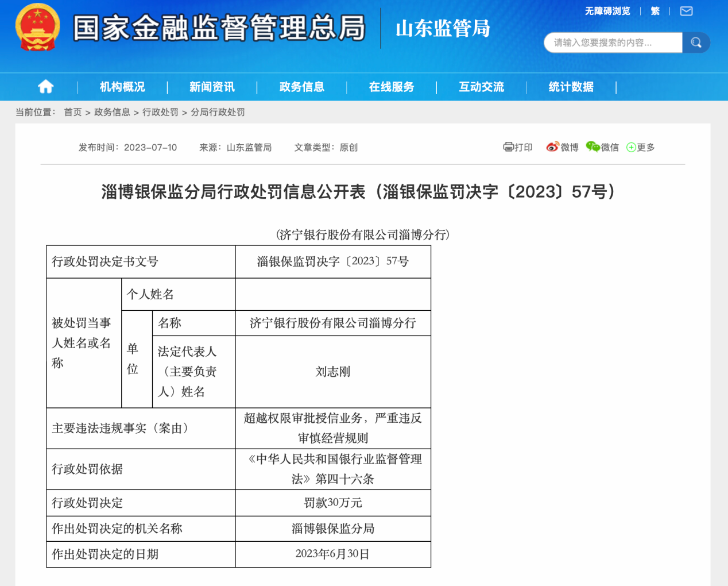The height and width of the screenshot is (586, 728).
Task: Open the 新闻资讯 menu
Action: tap(212, 87)
